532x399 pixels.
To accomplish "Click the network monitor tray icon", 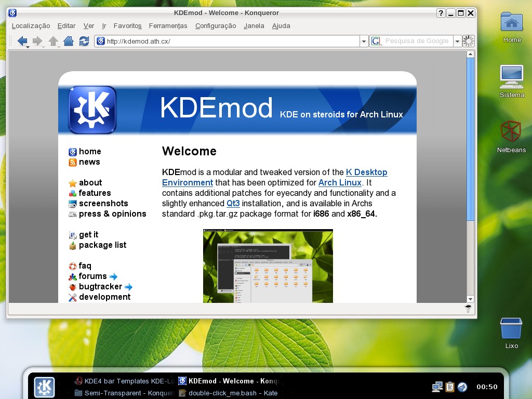I will tap(437, 387).
